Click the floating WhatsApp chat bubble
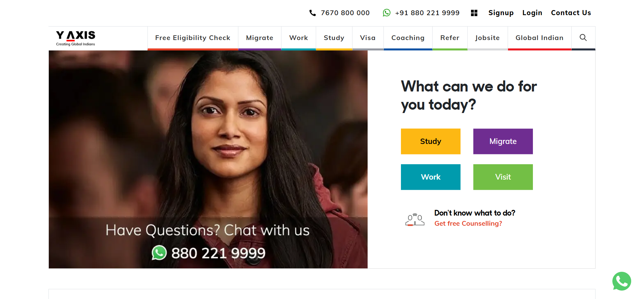Viewport: 644px width, 299px height. 621,281
